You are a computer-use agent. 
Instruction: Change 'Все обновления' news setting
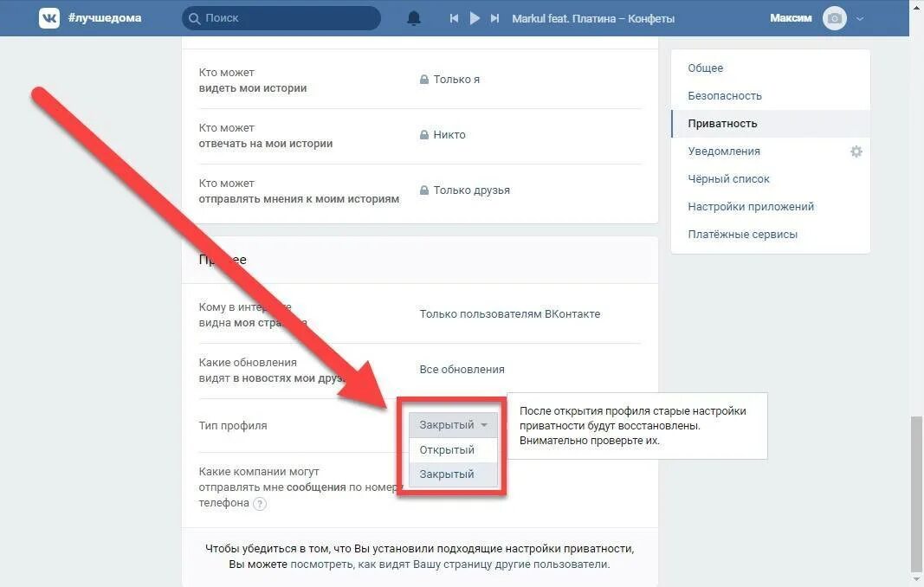462,370
